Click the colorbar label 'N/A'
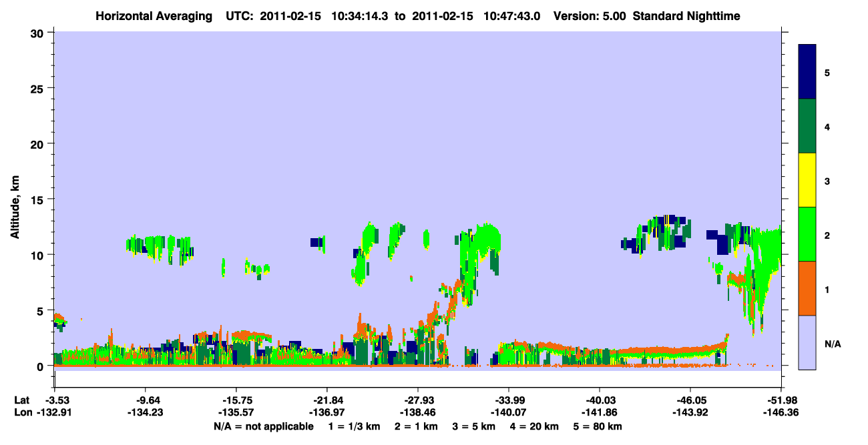The height and width of the screenshot is (445, 868). click(832, 344)
